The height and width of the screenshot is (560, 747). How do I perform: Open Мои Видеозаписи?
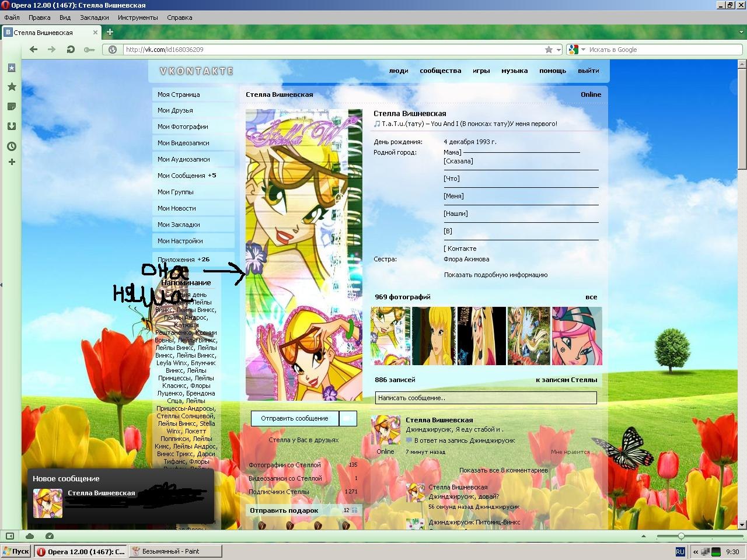tap(194, 143)
